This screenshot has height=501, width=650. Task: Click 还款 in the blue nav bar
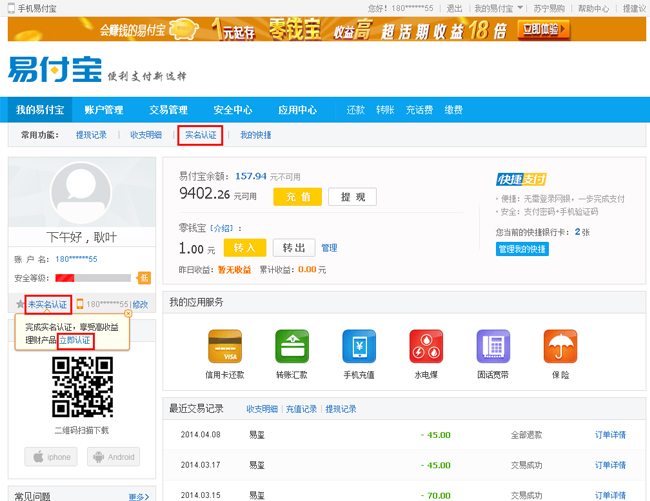pyautogui.click(x=355, y=110)
